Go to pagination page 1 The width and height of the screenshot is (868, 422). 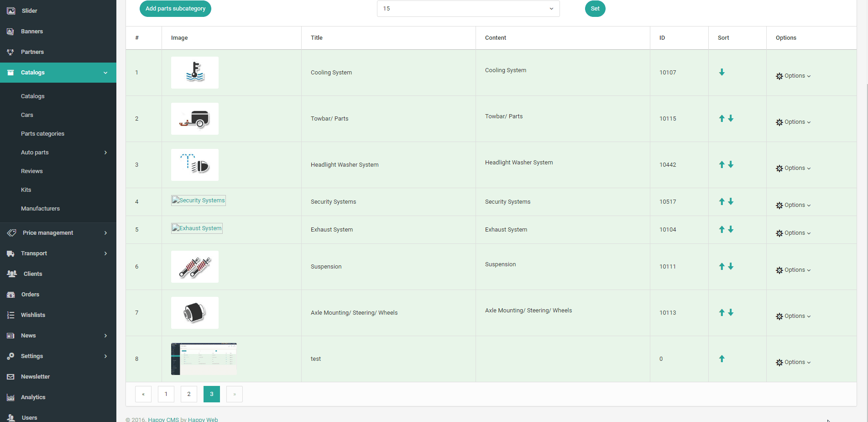point(166,394)
